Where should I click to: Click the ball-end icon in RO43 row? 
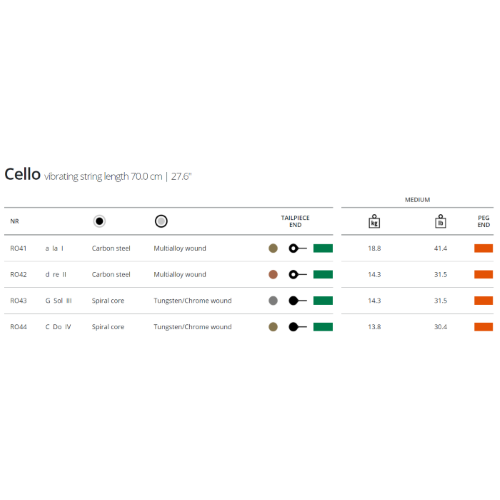click(298, 301)
